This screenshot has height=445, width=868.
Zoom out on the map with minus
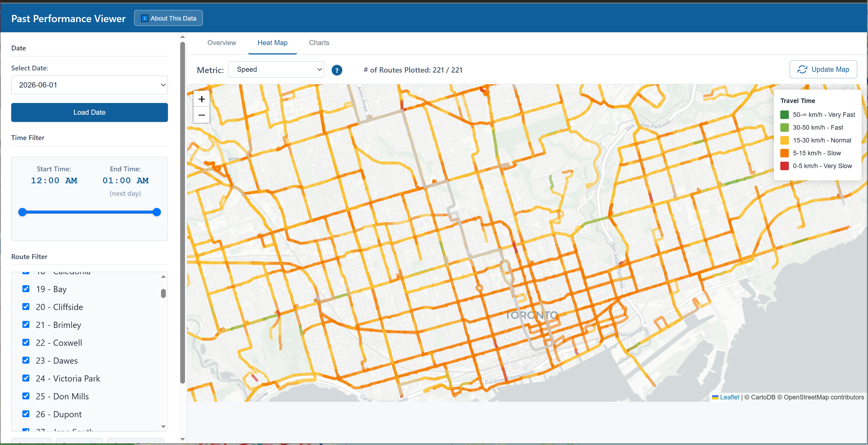[x=202, y=115]
